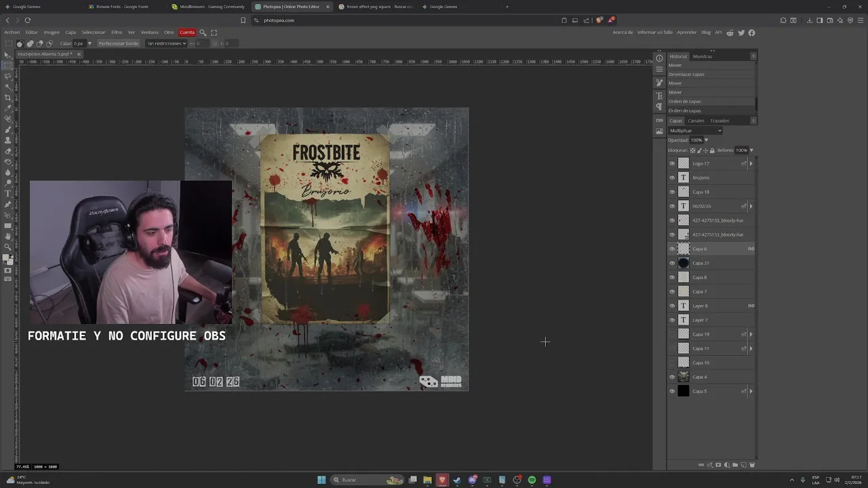
Task: Select the Eraser tool
Action: coord(8,150)
